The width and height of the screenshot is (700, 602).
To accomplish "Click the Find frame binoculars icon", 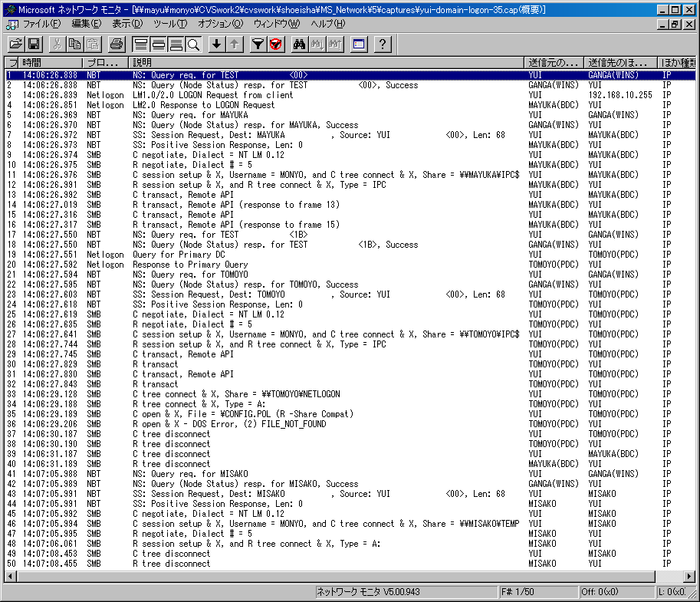I will 300,44.
